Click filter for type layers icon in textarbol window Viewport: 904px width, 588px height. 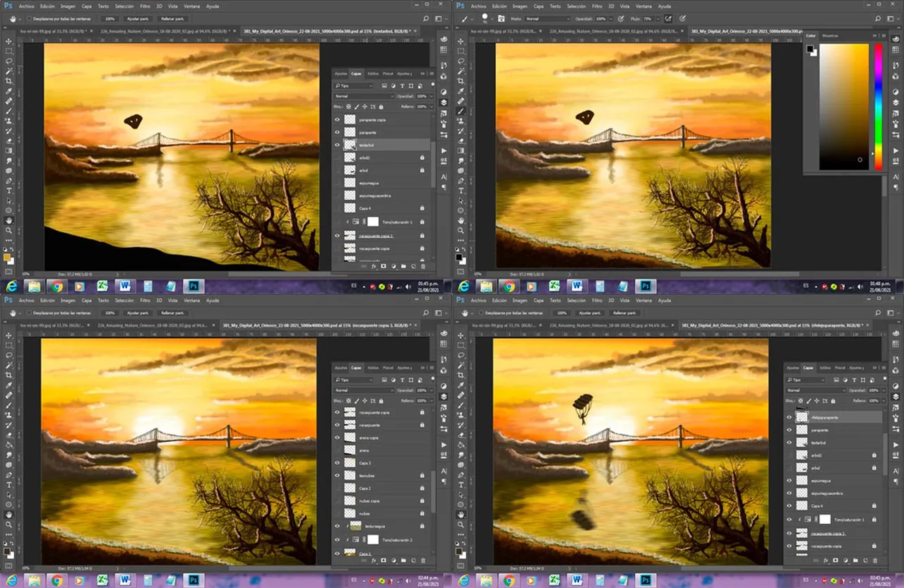(x=403, y=86)
